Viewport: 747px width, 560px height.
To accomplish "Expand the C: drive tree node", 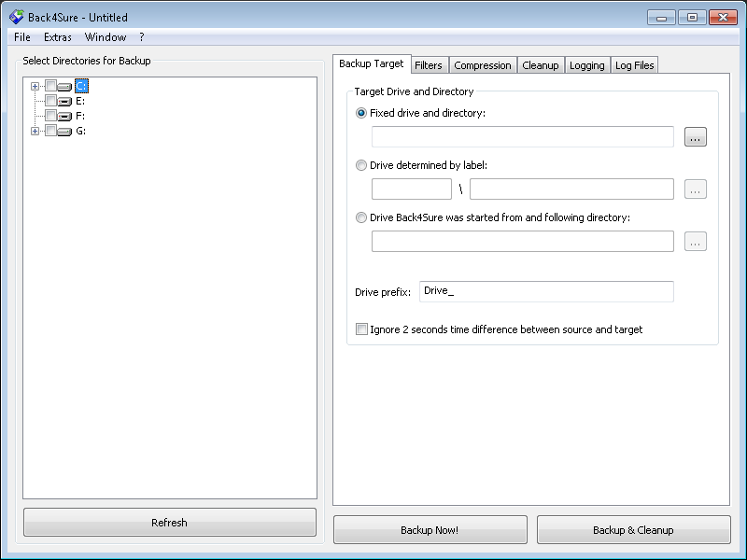I will click(x=35, y=86).
